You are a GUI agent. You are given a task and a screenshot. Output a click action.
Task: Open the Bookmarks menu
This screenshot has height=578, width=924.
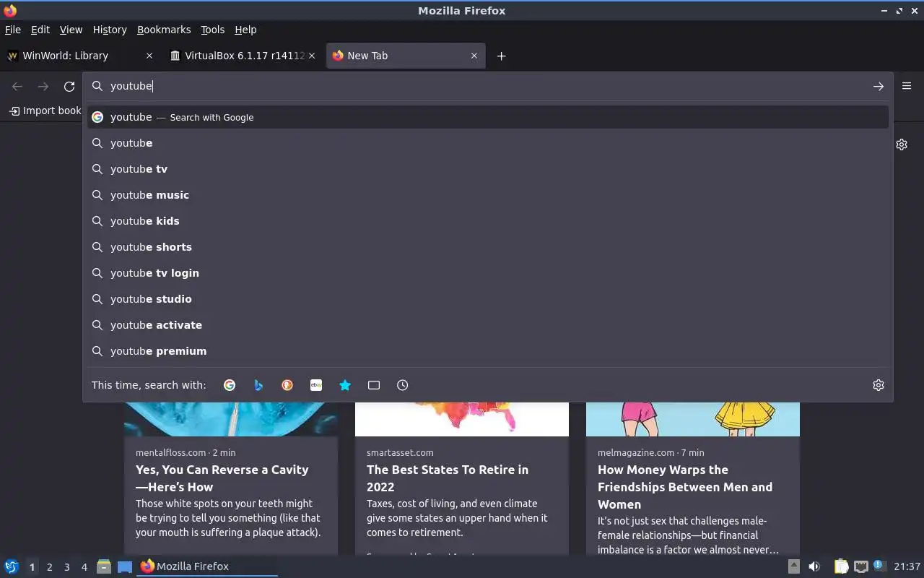tap(164, 30)
